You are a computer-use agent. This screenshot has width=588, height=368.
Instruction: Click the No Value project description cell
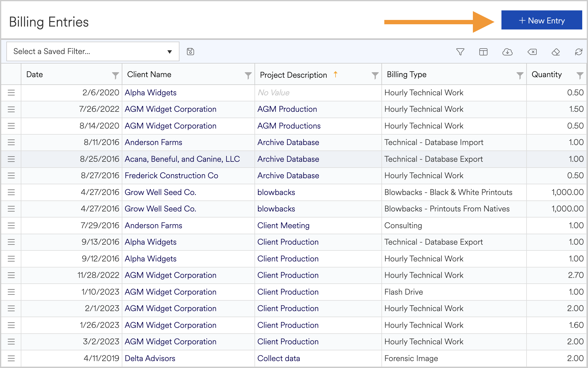pos(318,93)
